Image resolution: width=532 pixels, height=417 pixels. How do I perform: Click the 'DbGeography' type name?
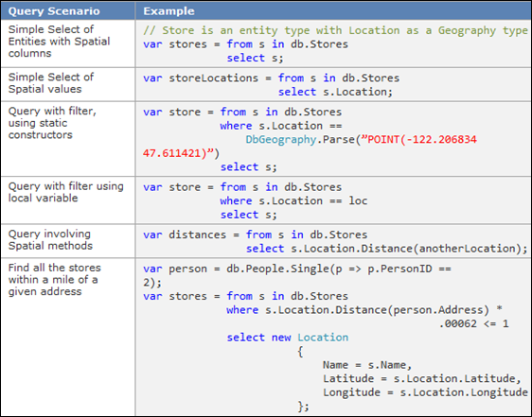pos(281,140)
